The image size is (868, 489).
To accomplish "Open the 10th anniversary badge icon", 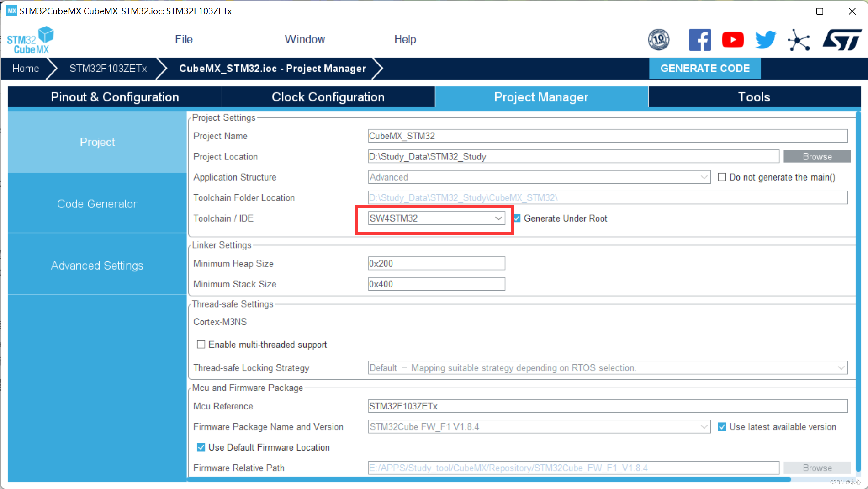I will pyautogui.click(x=659, y=40).
